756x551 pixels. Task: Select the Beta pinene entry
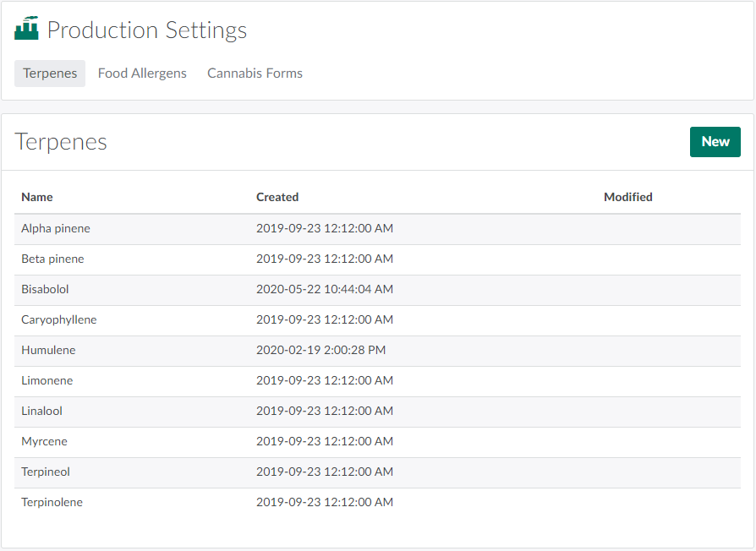point(52,259)
